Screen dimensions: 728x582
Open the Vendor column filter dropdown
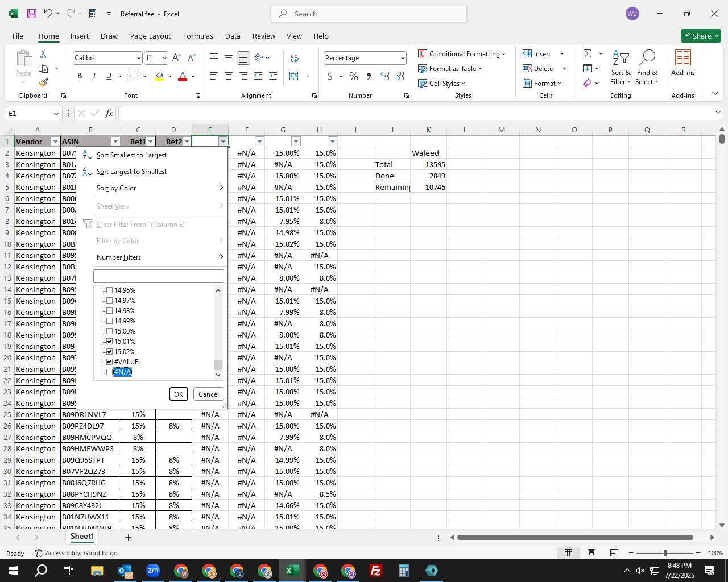pyautogui.click(x=55, y=142)
